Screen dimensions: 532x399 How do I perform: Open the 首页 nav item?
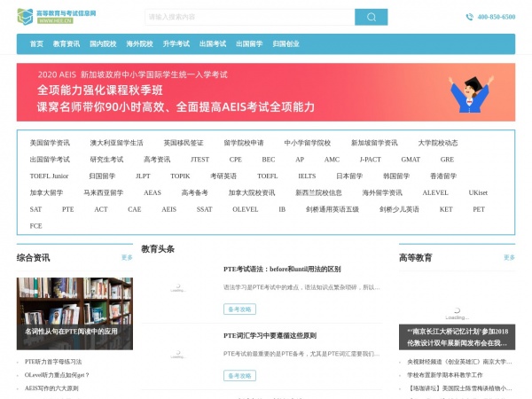pyautogui.click(x=36, y=43)
